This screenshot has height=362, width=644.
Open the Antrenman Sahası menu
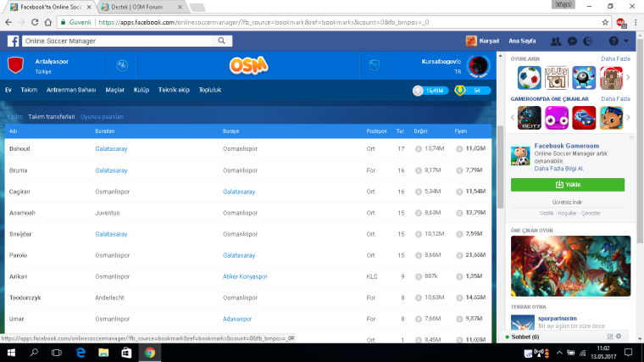[x=71, y=90]
